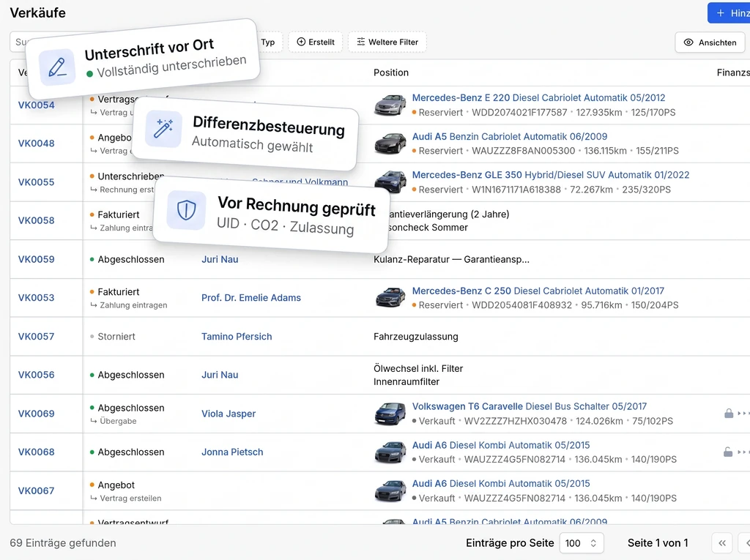
Task: Click the magic wand icon on Differenzbesteuerung card
Action: 163,130
